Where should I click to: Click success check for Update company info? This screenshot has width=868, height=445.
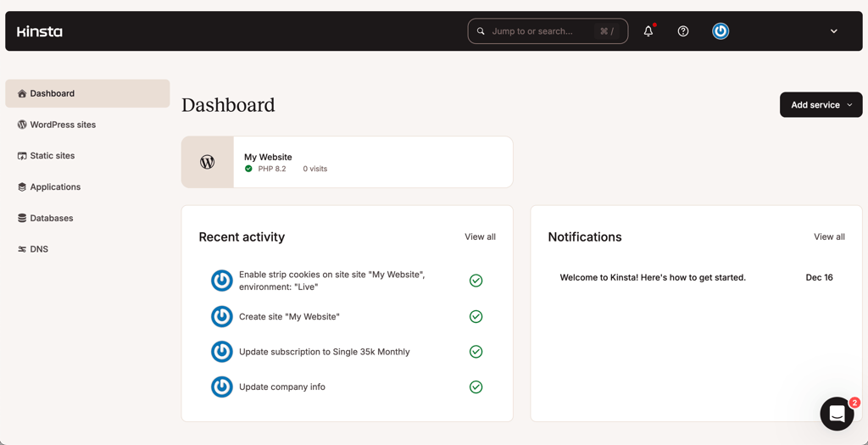476,387
